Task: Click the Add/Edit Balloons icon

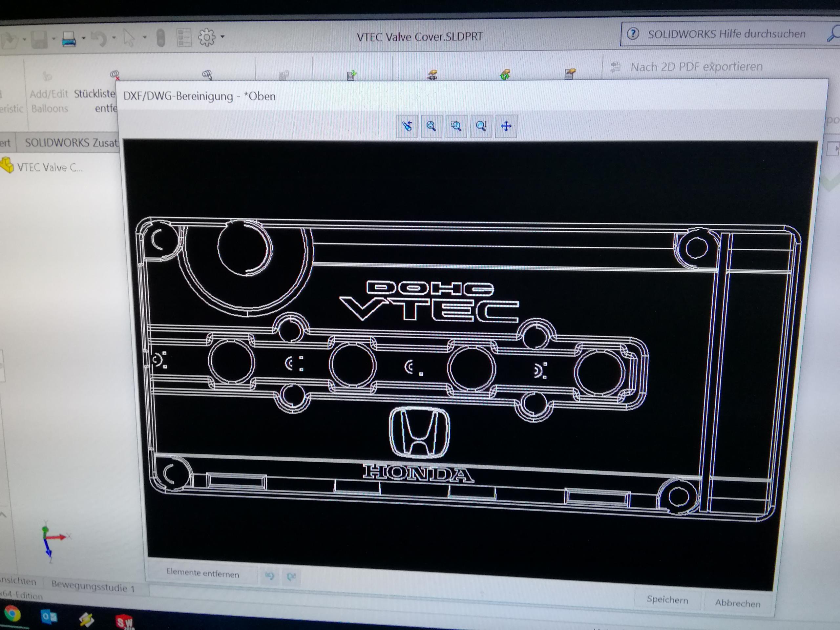Action: pyautogui.click(x=47, y=76)
